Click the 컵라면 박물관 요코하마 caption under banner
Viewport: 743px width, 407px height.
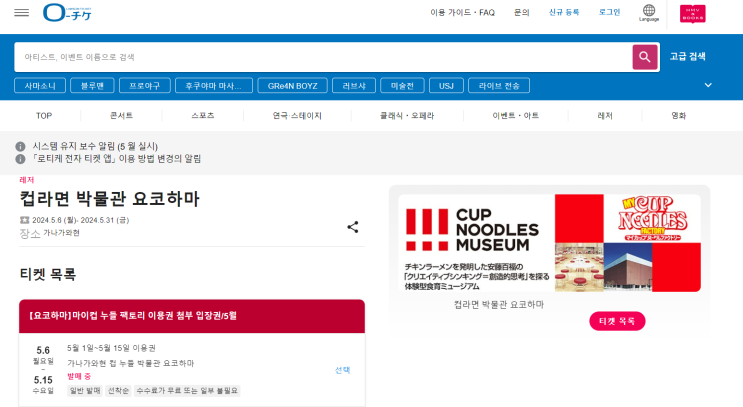(498, 305)
